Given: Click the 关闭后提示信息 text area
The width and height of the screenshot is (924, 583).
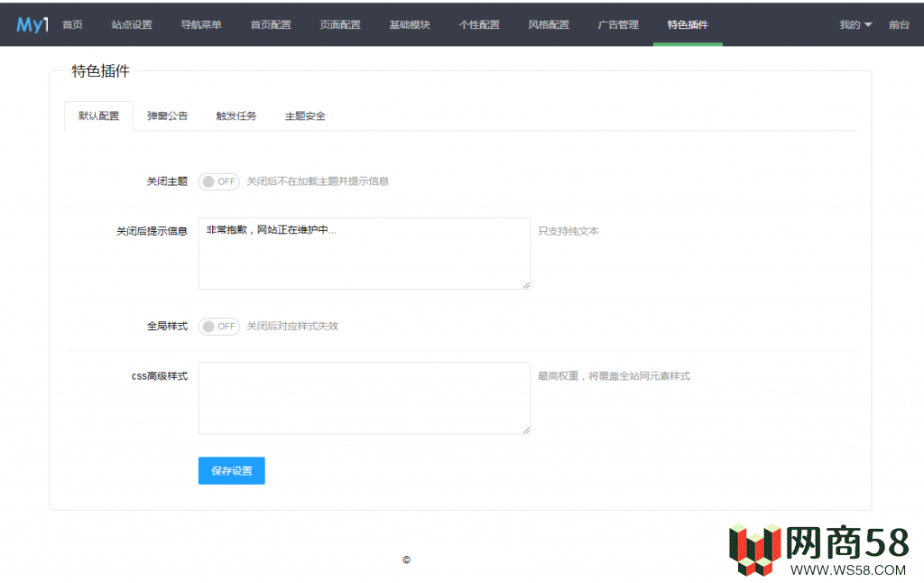Looking at the screenshot, I should [365, 254].
